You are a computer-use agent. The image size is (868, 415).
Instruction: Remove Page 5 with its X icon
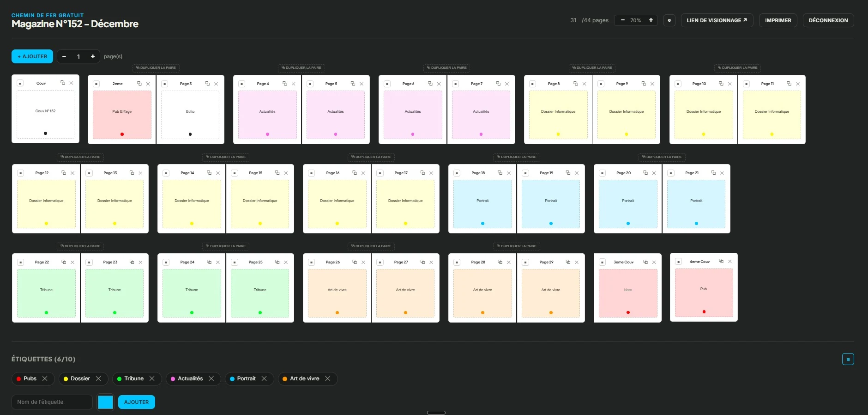pyautogui.click(x=362, y=84)
